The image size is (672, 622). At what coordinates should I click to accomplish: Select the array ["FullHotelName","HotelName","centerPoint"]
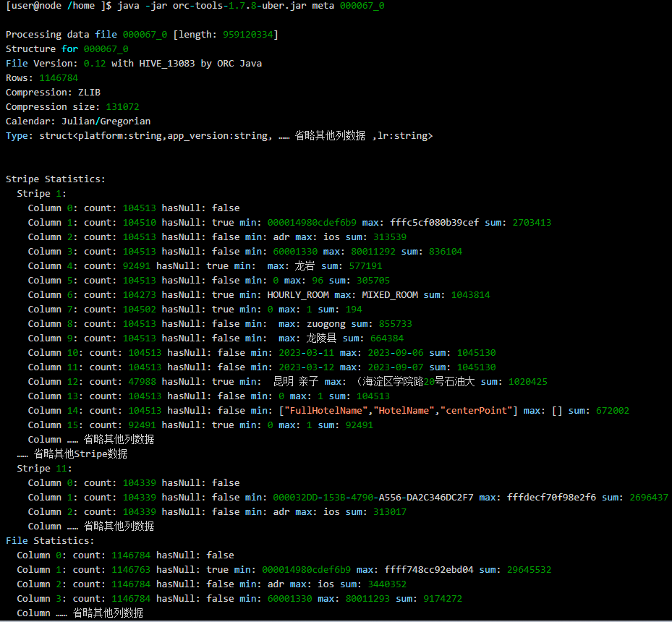tap(398, 411)
